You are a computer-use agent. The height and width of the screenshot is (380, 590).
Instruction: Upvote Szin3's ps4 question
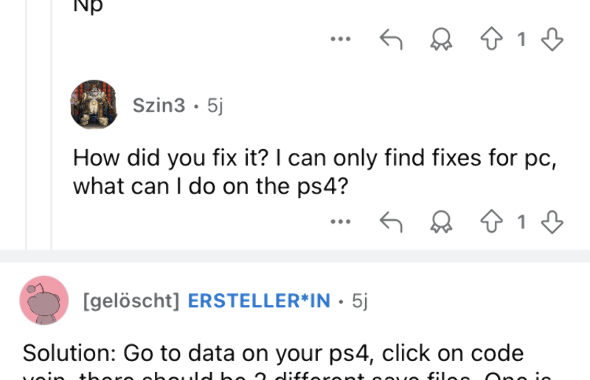491,222
